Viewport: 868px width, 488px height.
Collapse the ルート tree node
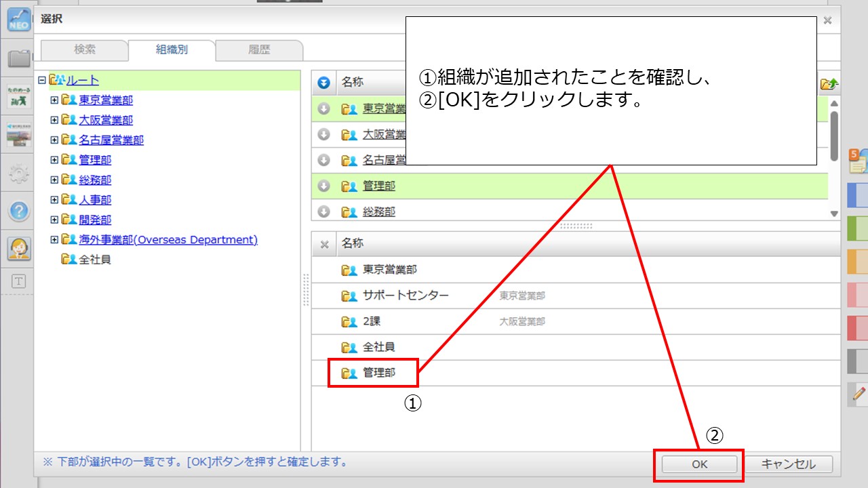point(42,80)
